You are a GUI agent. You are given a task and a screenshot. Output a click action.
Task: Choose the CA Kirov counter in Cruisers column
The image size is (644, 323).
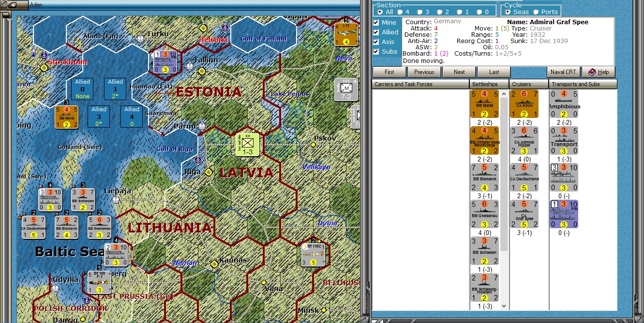coord(524,103)
